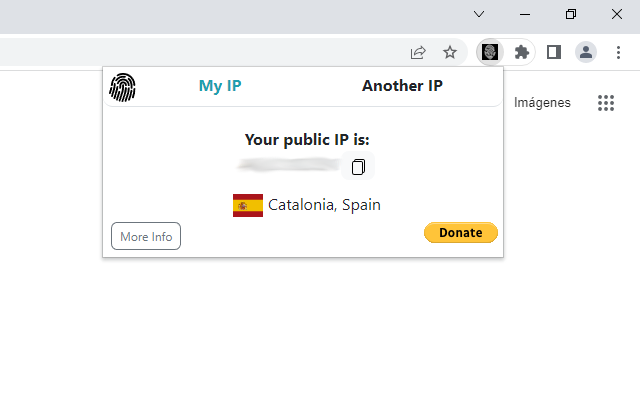Viewport: 640px width, 400px height.
Task: Open the Extensions puzzle-piece menu
Action: pyautogui.click(x=521, y=52)
